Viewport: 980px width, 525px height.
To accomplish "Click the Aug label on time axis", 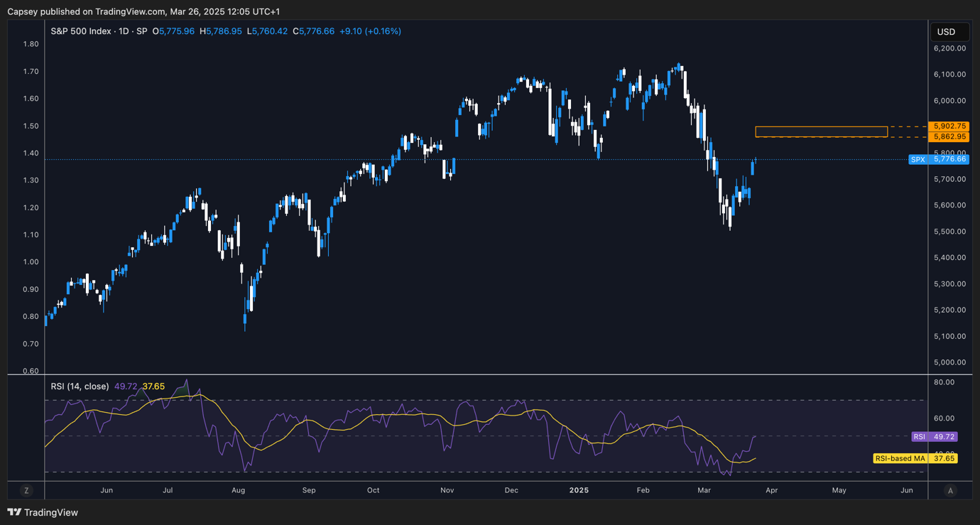I will (x=238, y=490).
